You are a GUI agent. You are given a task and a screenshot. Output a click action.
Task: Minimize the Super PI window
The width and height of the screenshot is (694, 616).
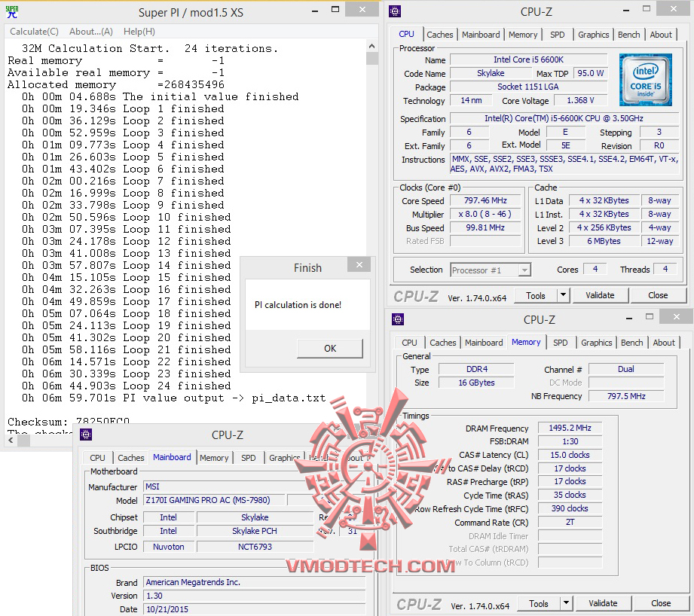tap(315, 11)
